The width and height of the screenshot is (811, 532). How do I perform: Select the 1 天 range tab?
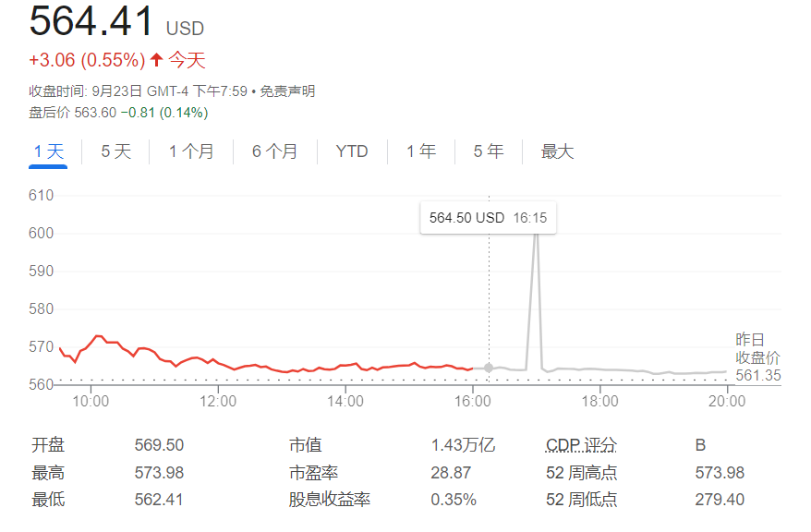point(49,151)
